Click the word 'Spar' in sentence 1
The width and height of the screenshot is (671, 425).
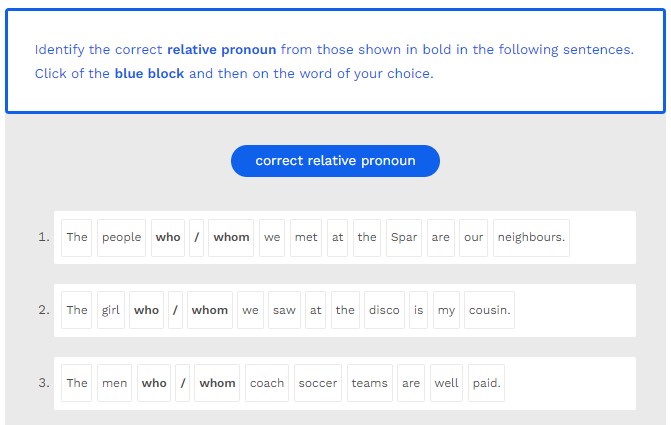pos(404,238)
